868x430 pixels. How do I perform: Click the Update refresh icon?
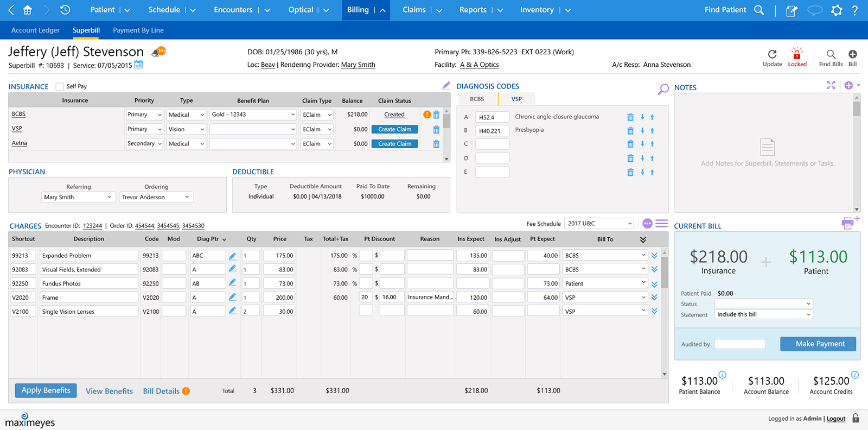pos(772,56)
